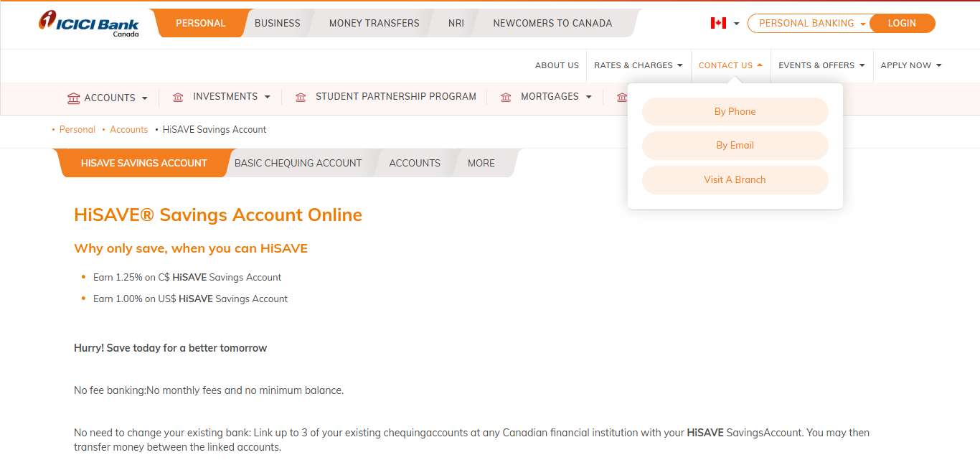
Task: Click 'Hurry! Save today for a better tomorrow' text
Action: (171, 348)
